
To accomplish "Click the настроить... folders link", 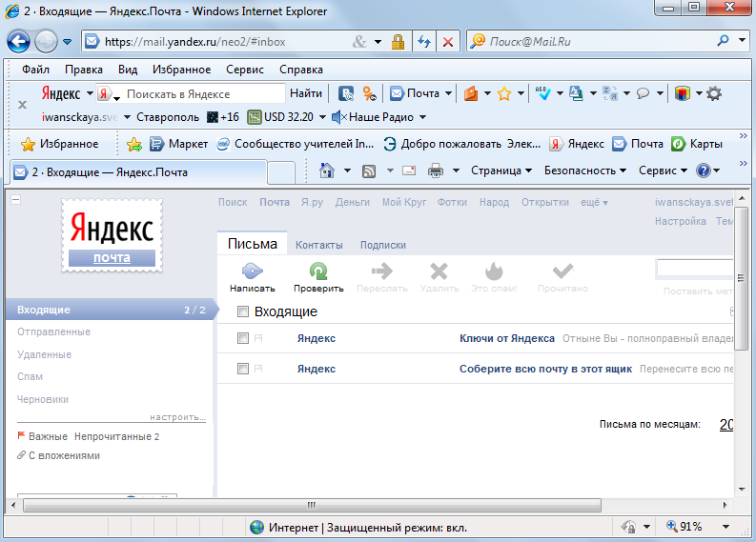I will (178, 417).
